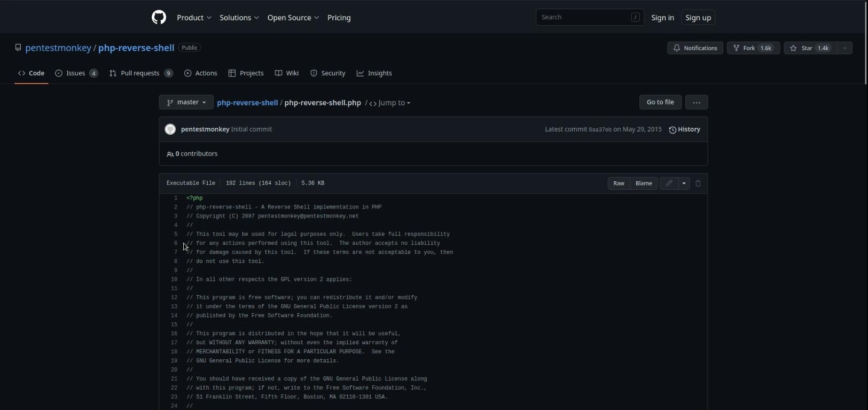Focus the Search input field
The width and height of the screenshot is (868, 410).
point(584,18)
